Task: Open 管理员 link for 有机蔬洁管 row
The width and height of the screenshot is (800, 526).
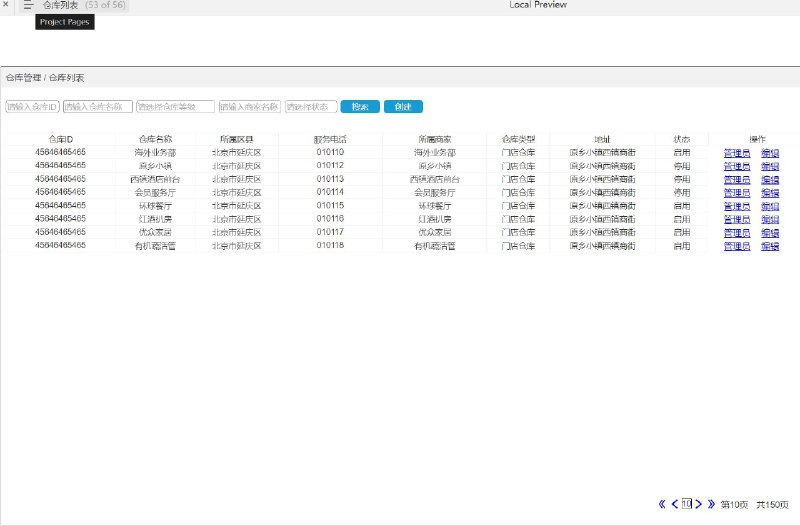Action: click(x=737, y=246)
